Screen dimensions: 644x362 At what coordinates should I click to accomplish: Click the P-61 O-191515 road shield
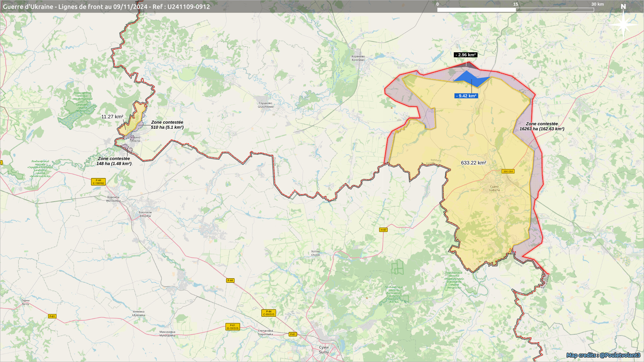(232, 327)
